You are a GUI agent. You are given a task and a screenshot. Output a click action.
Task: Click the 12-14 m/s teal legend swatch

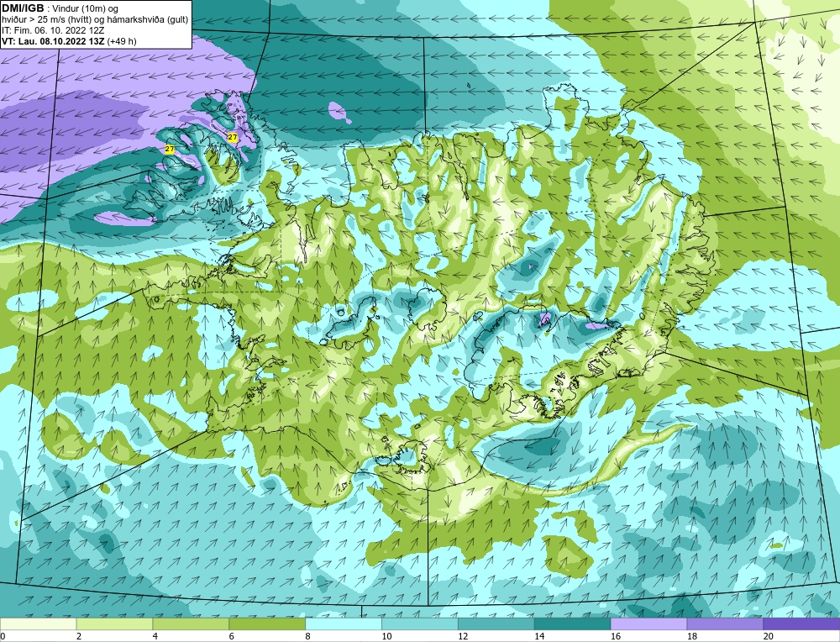pyautogui.click(x=496, y=624)
